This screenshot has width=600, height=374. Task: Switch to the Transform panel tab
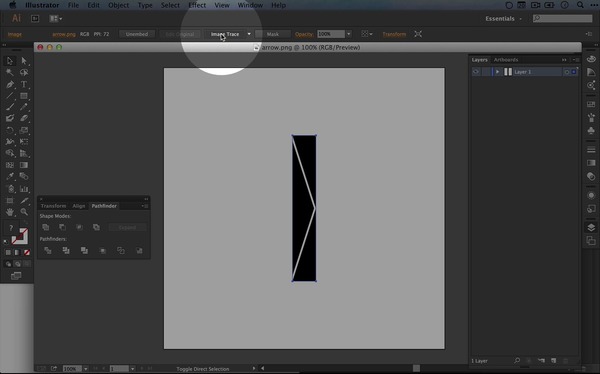pos(53,206)
